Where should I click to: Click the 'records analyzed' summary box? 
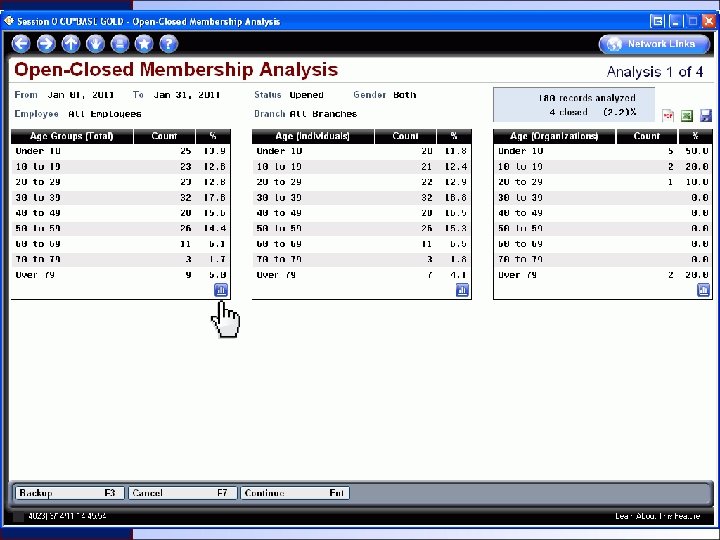pos(574,105)
